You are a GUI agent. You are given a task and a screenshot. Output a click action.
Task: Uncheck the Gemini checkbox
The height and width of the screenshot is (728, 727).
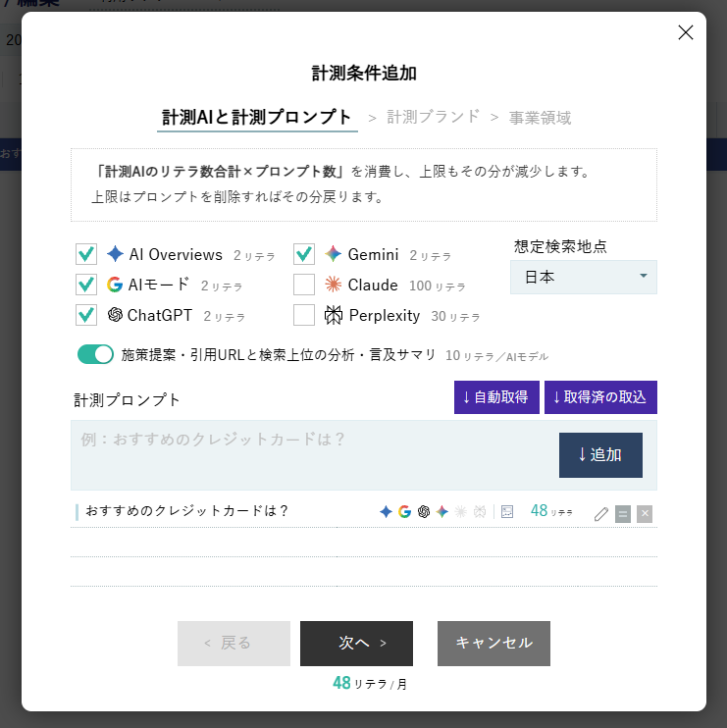(x=304, y=254)
